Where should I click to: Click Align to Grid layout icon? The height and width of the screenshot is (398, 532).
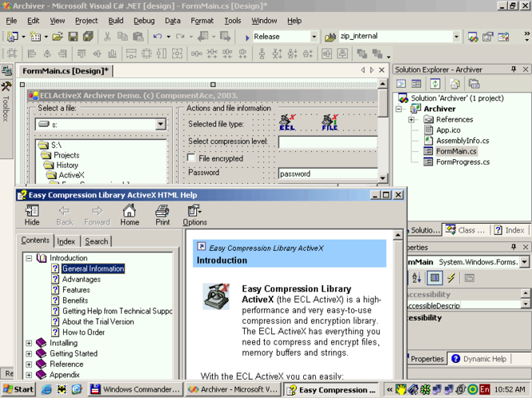point(12,54)
